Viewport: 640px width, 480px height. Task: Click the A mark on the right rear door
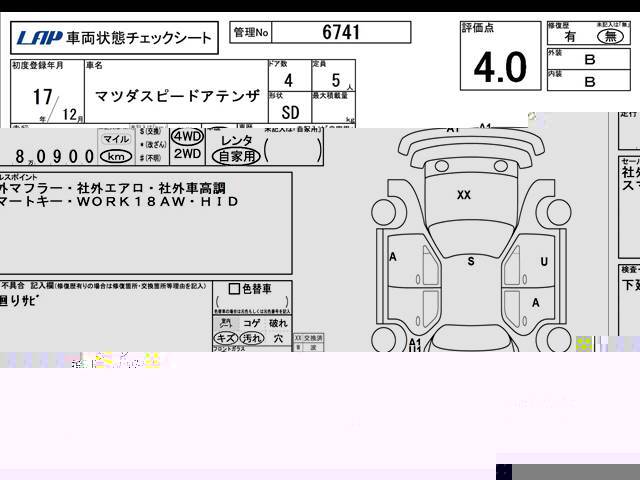click(536, 303)
